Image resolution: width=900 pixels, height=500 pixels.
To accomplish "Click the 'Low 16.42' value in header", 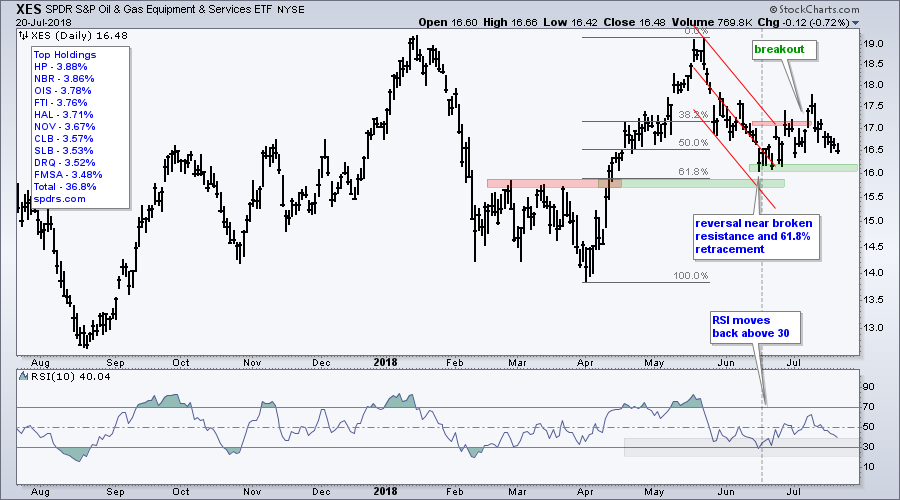I will coord(570,22).
